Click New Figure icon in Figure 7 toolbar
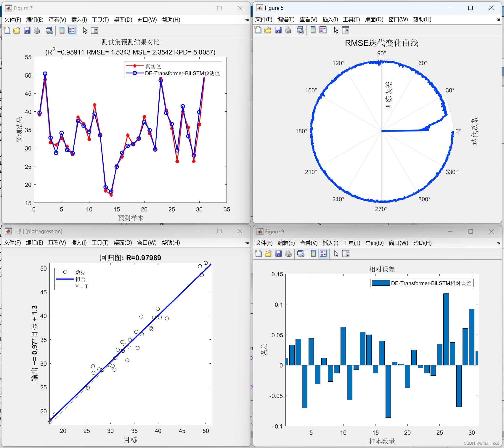The image size is (504, 448). click(x=7, y=30)
